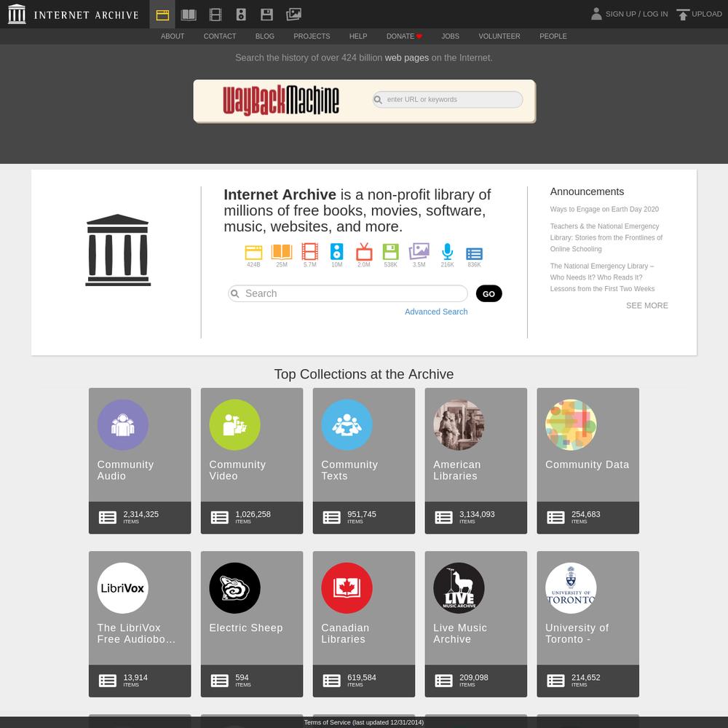
Task: Open the Terms of Service link
Action: 364,722
